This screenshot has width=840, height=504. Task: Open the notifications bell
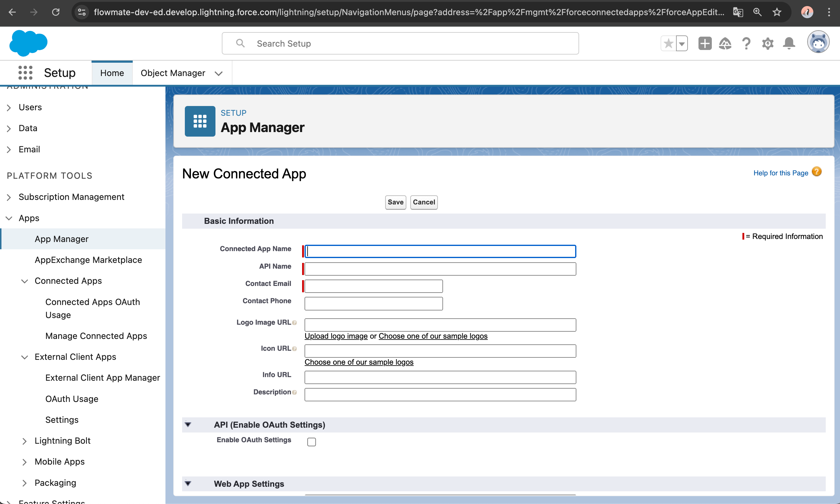(789, 44)
